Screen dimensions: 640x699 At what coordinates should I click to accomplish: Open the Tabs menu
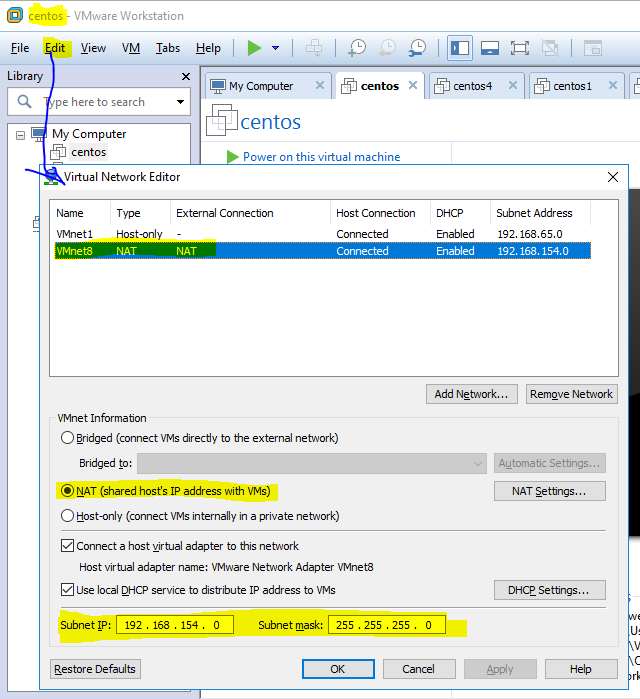(x=168, y=48)
